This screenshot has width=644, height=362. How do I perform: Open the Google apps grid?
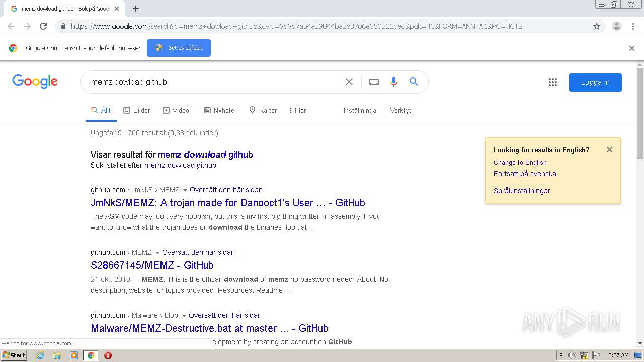[553, 82]
